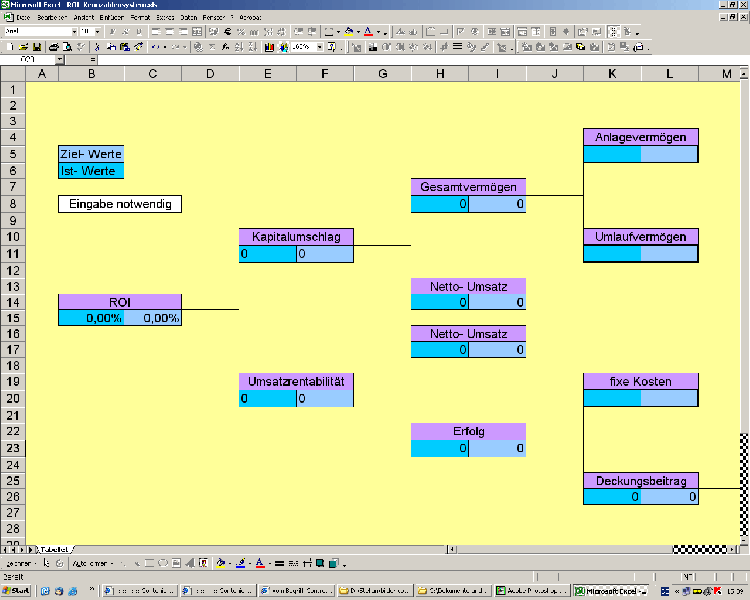This screenshot has height=600, width=750.
Task: Toggle italic formatting
Action: pos(125,32)
